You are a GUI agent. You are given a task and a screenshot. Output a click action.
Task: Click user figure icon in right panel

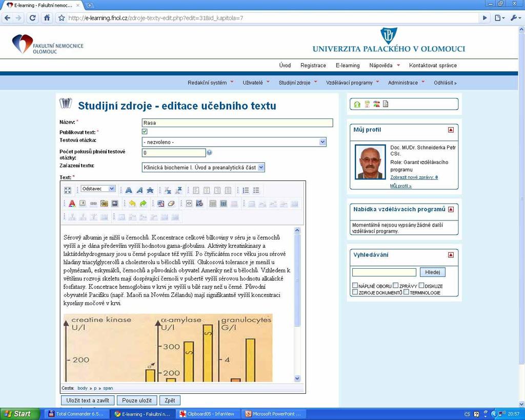point(367,104)
